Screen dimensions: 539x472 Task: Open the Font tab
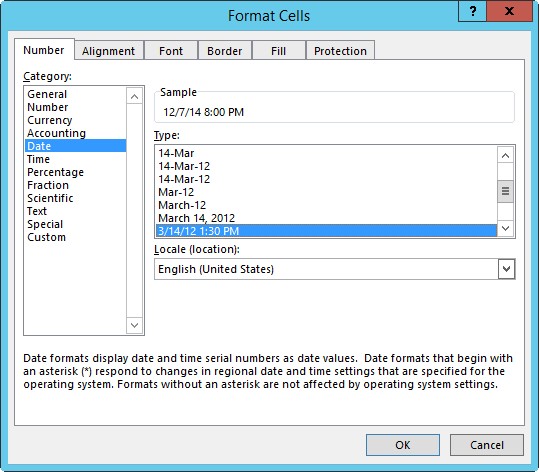(x=171, y=51)
